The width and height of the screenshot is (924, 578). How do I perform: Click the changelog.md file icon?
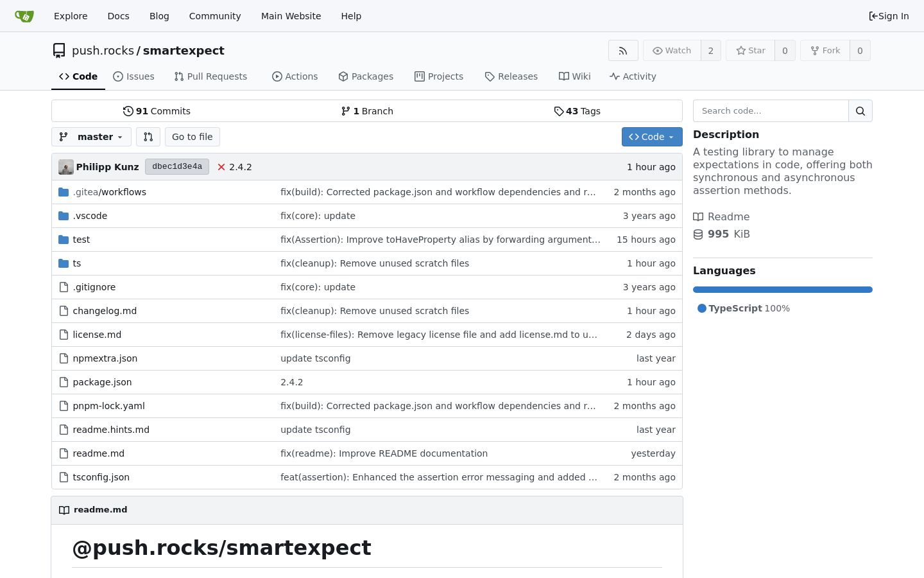point(64,311)
